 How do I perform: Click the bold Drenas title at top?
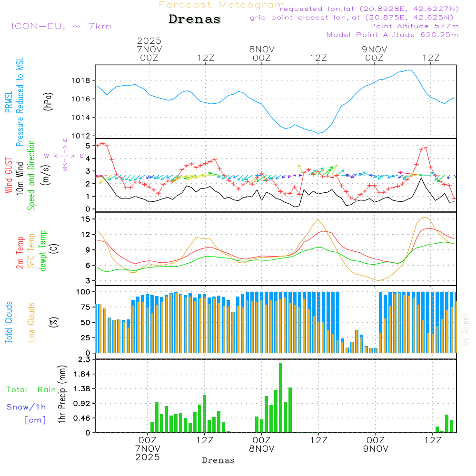(195, 20)
